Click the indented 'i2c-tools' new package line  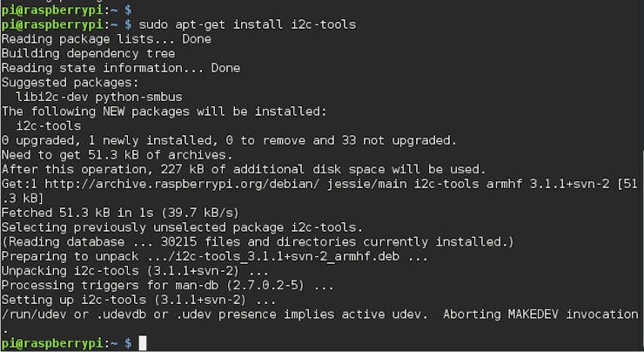pyautogui.click(x=49, y=125)
